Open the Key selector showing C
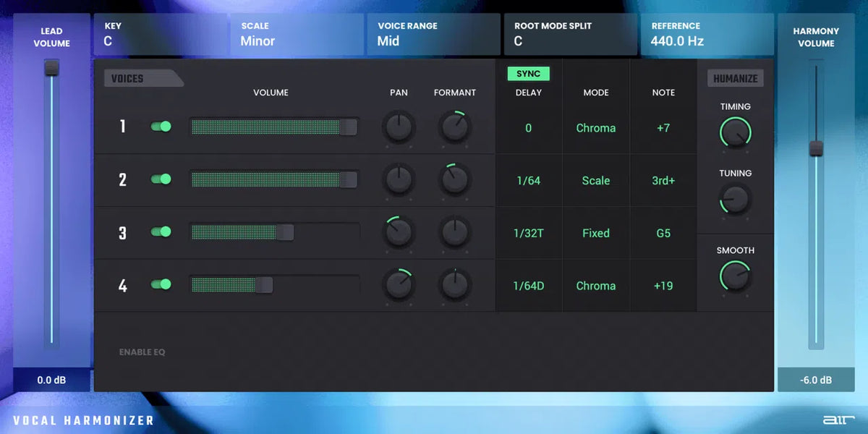868x434 pixels. pyautogui.click(x=161, y=34)
